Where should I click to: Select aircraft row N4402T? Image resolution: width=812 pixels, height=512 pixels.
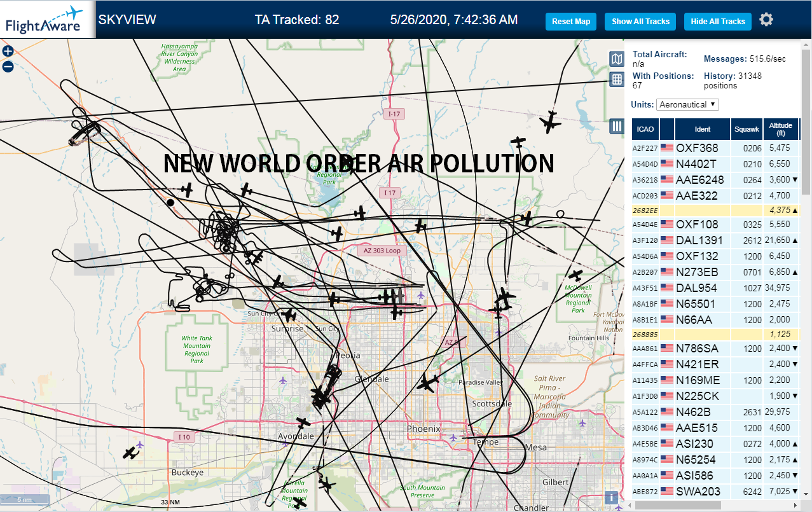click(x=715, y=164)
